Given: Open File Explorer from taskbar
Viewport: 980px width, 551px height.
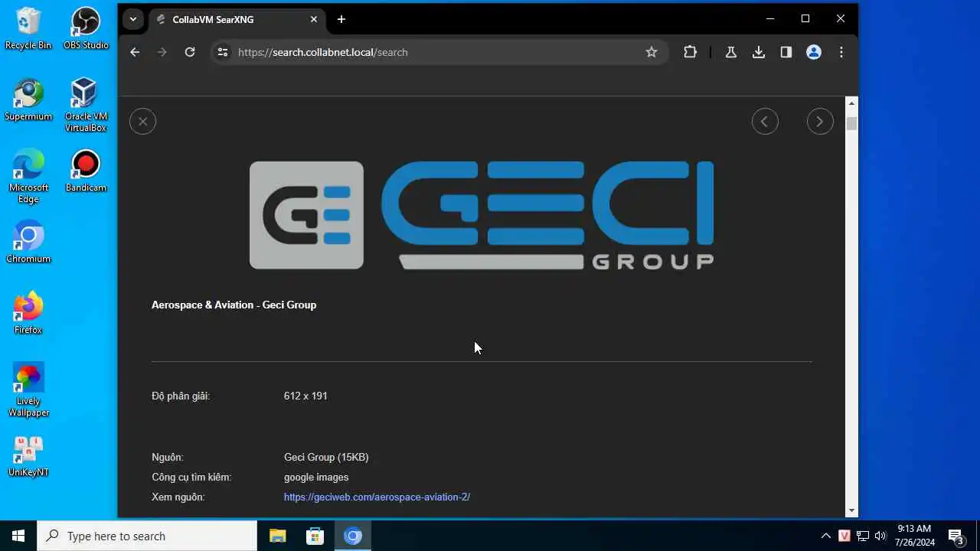Looking at the screenshot, I should [277, 536].
